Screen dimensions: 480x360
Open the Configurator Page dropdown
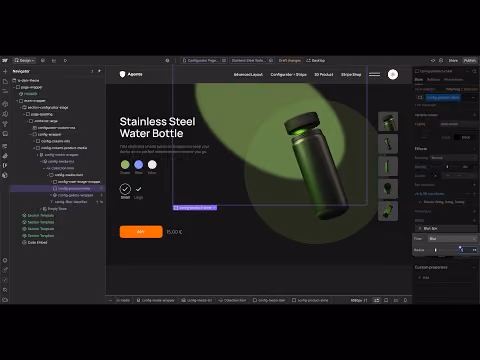pos(203,60)
